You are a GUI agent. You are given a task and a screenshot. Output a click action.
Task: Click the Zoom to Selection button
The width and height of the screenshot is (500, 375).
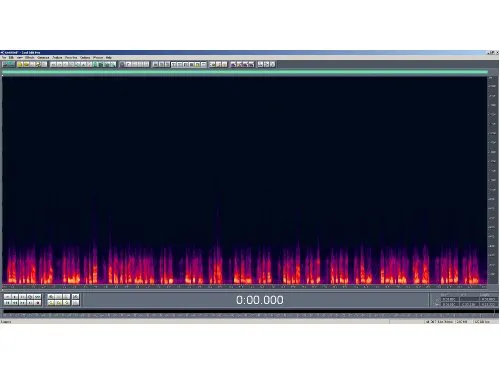tap(51, 303)
